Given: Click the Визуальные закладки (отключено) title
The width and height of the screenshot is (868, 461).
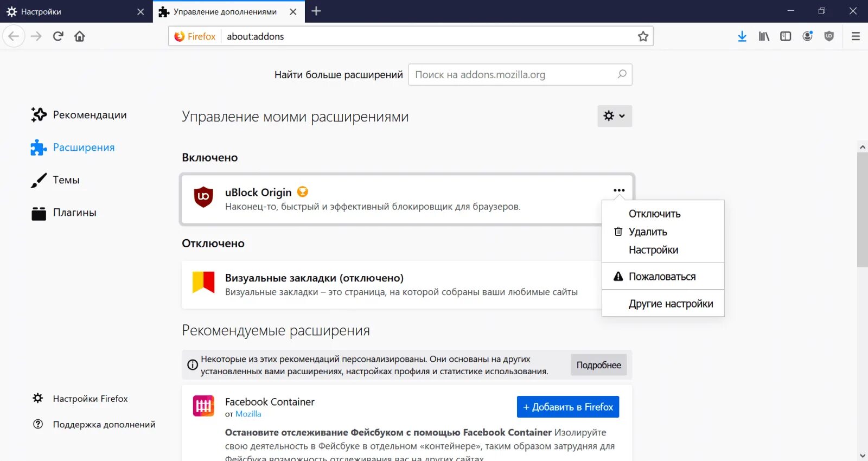Looking at the screenshot, I should [x=314, y=278].
